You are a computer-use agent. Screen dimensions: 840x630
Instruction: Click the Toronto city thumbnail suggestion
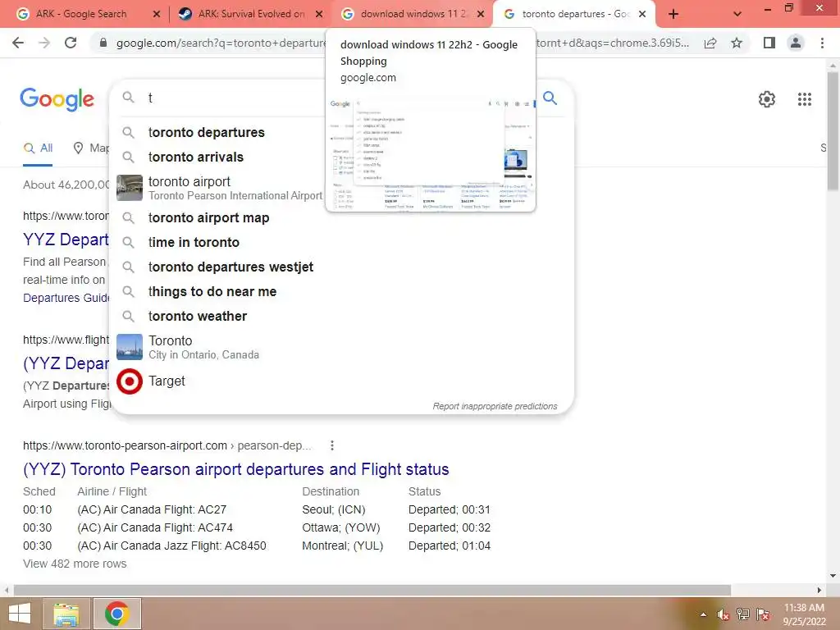coord(130,347)
